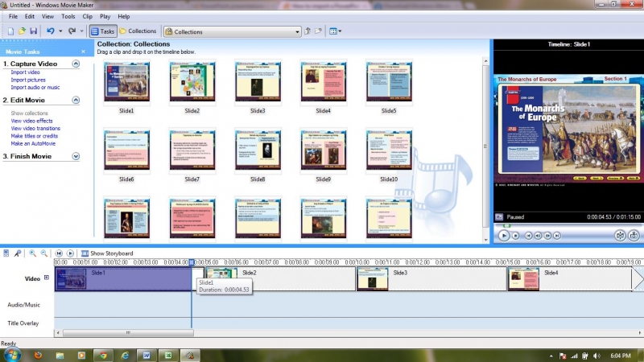This screenshot has height=362, width=644.
Task: Expand the Finish Movie section
Action: coord(76,156)
